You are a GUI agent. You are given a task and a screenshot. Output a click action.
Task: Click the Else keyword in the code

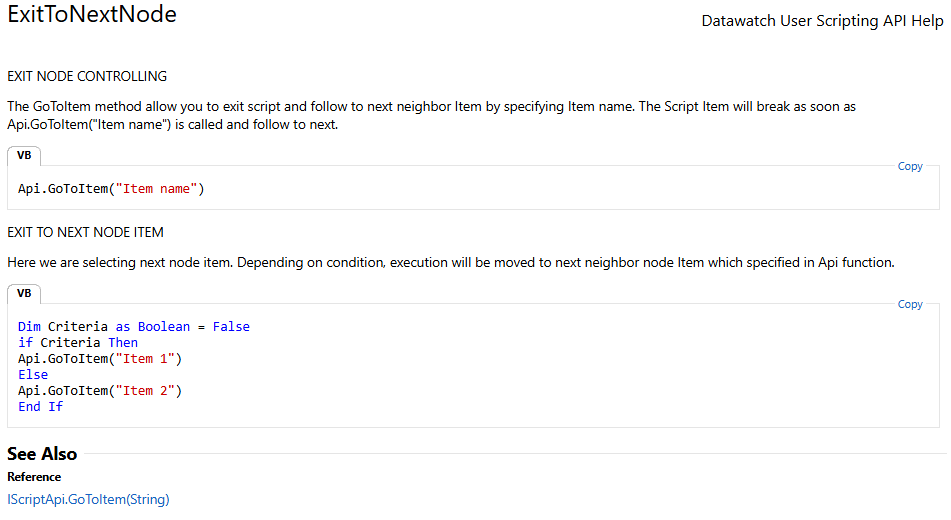point(33,374)
